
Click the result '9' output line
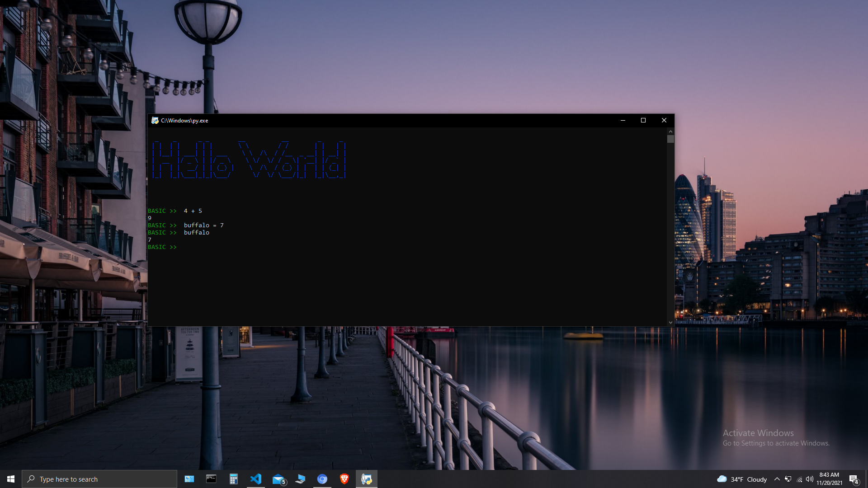click(x=150, y=218)
